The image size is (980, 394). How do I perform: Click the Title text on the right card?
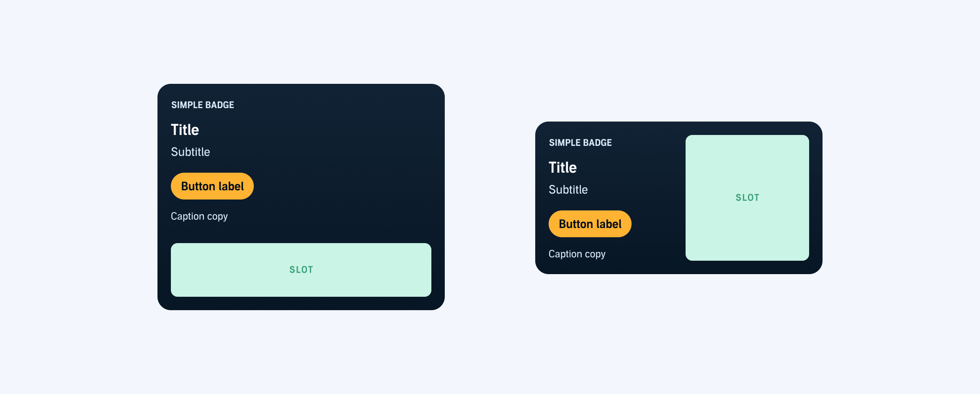pos(563,167)
